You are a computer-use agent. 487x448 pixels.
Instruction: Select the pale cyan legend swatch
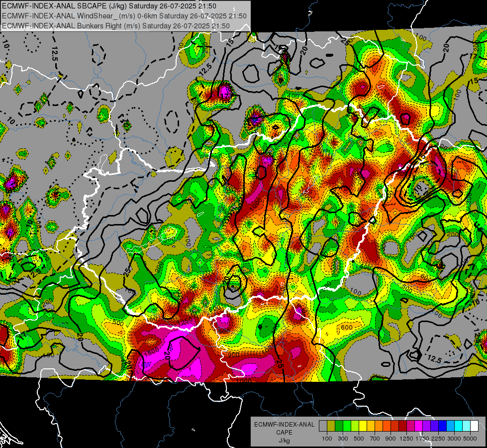(467, 426)
